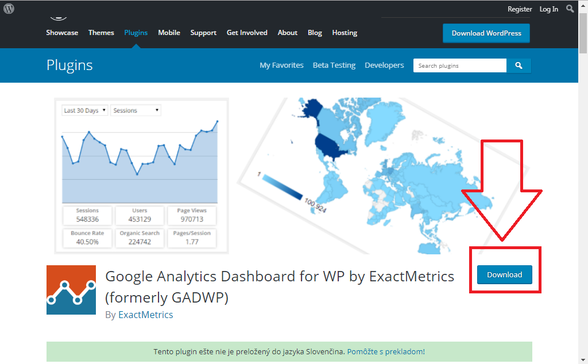
Task: Click the Log In link
Action: tap(548, 9)
